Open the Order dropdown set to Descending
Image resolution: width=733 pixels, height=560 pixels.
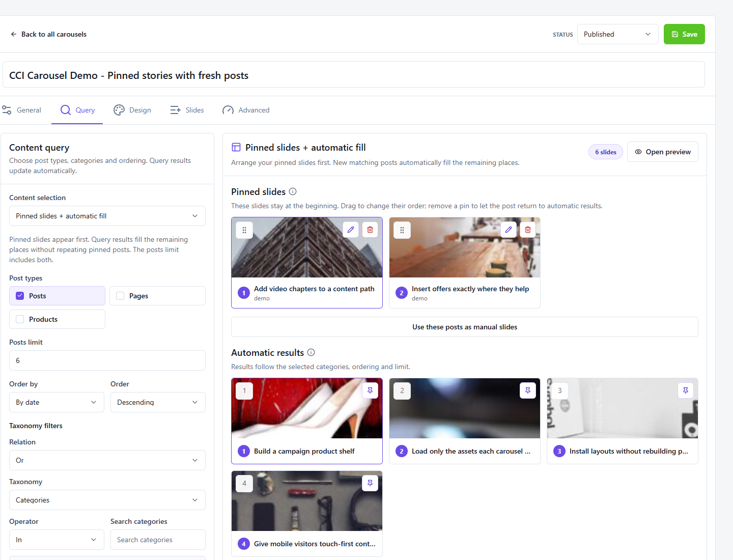(x=158, y=402)
